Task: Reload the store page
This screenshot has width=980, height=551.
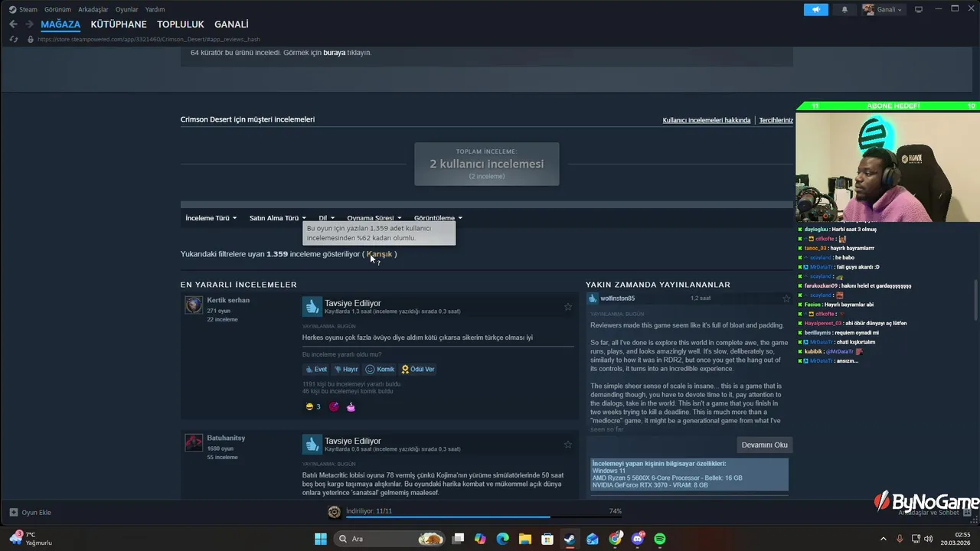Action: [x=14, y=39]
